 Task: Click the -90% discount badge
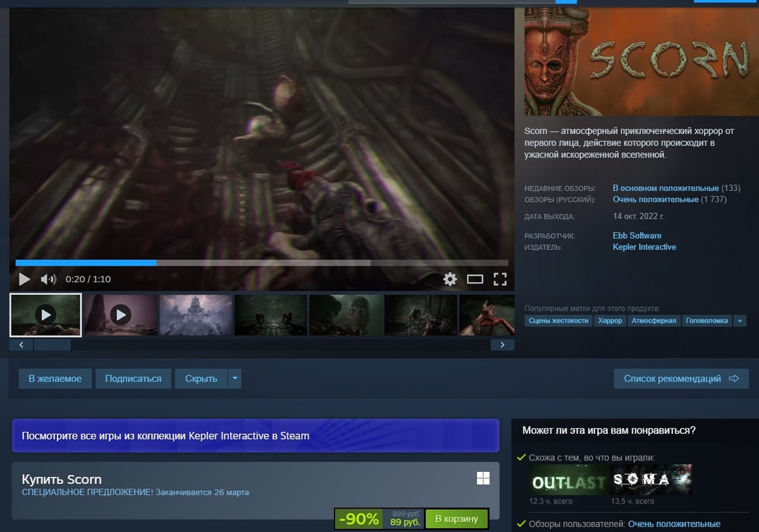(x=359, y=519)
